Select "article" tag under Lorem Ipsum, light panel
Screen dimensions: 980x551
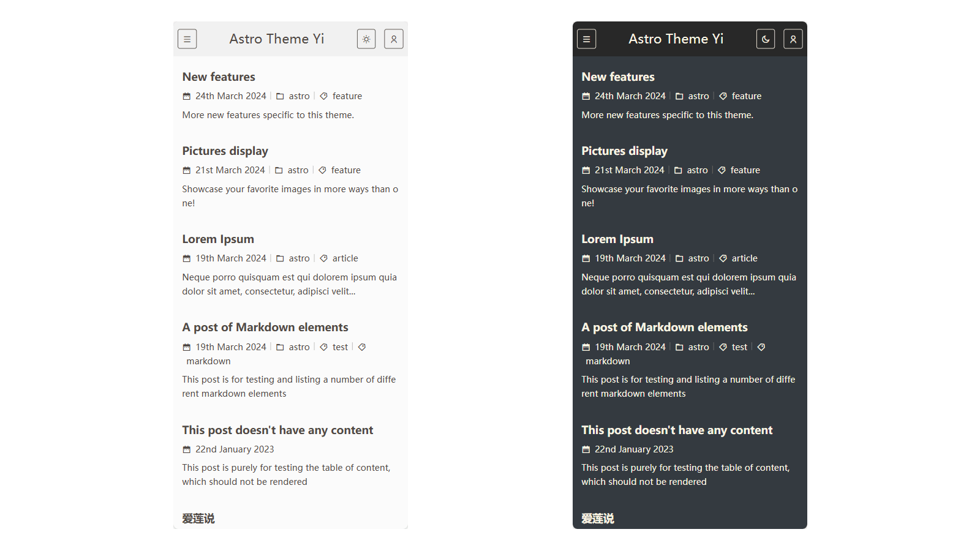pos(345,258)
